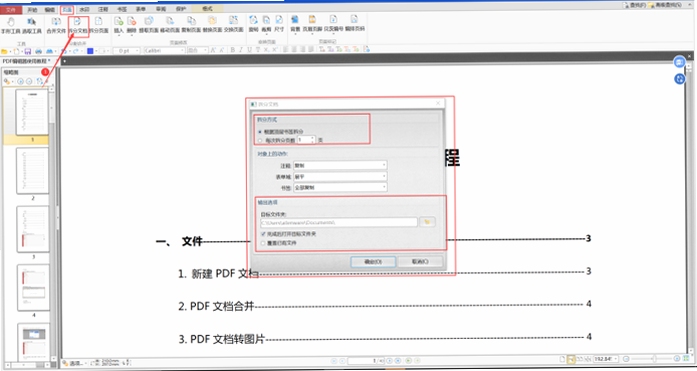Click the OK (确定) button
The height and width of the screenshot is (371, 697).
(373, 262)
